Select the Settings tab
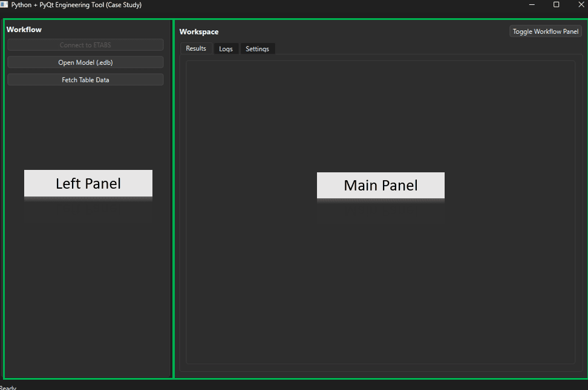 (257, 49)
